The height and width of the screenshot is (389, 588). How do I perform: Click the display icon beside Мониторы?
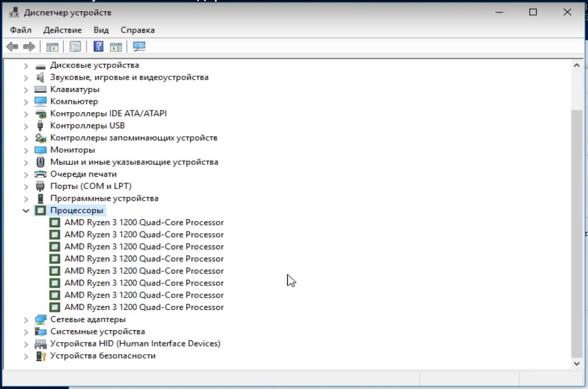(40, 150)
